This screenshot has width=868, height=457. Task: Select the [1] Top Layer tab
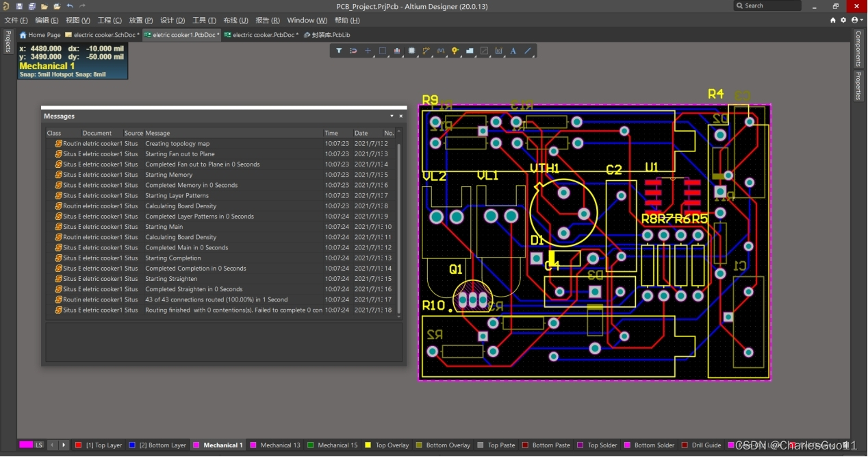(x=99, y=445)
